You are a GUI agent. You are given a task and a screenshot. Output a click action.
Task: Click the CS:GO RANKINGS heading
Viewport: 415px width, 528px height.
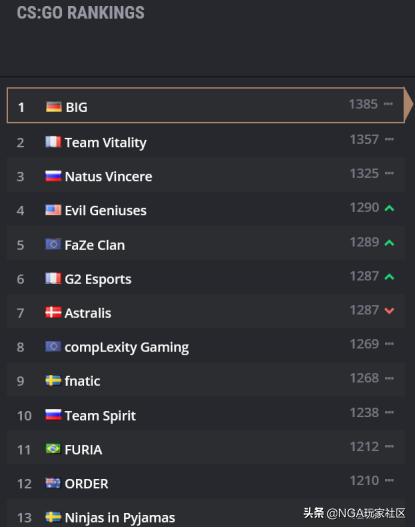pos(81,13)
